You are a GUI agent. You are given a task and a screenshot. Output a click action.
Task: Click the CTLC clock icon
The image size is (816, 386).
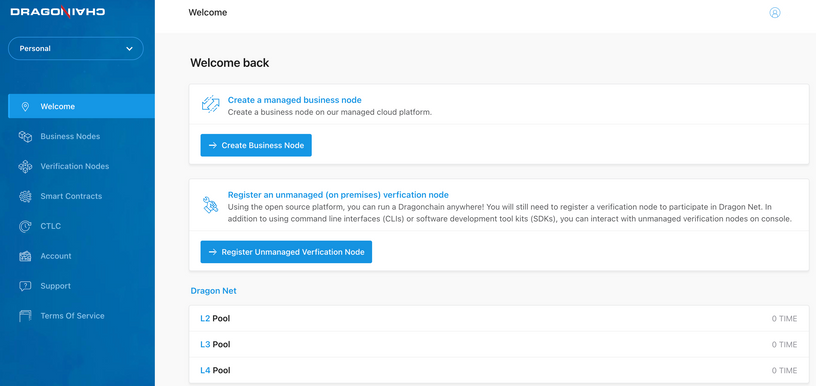click(25, 226)
